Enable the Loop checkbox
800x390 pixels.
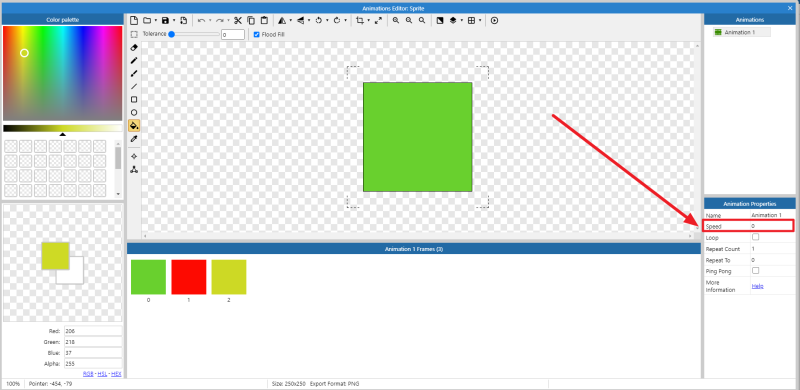pyautogui.click(x=756, y=237)
